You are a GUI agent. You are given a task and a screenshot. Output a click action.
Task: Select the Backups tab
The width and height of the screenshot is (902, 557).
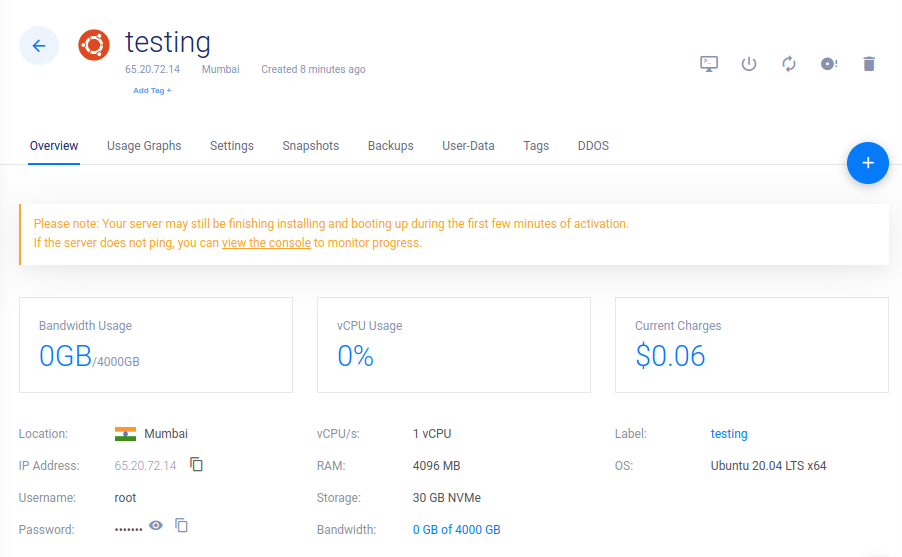click(391, 146)
